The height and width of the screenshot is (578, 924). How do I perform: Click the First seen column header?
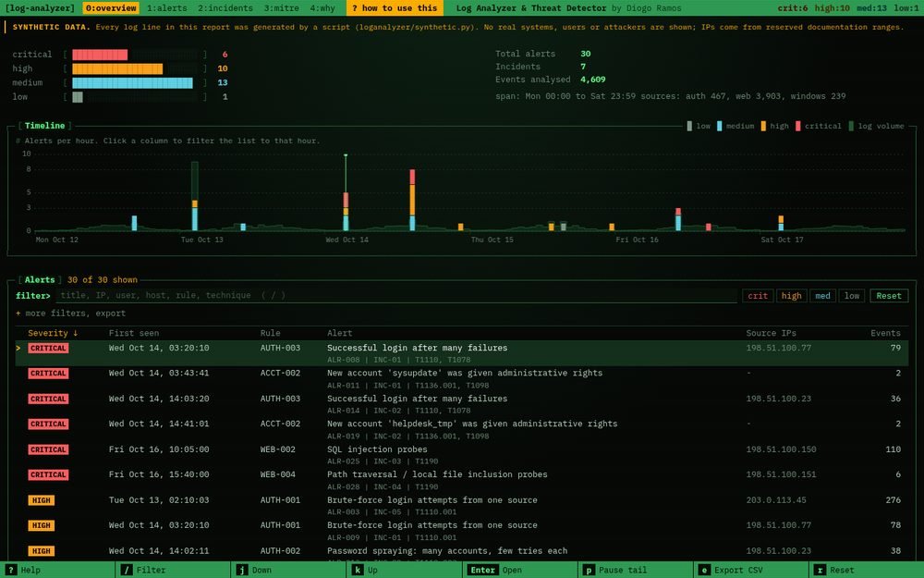pyautogui.click(x=134, y=333)
